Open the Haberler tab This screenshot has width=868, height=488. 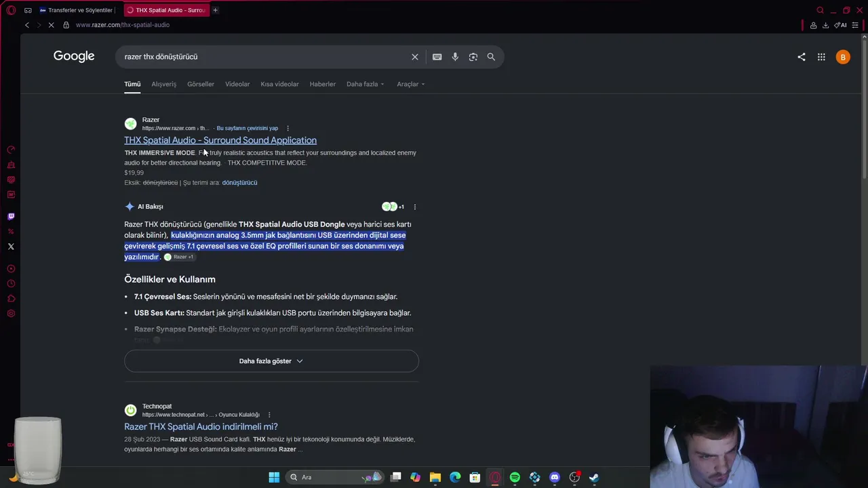click(x=323, y=84)
